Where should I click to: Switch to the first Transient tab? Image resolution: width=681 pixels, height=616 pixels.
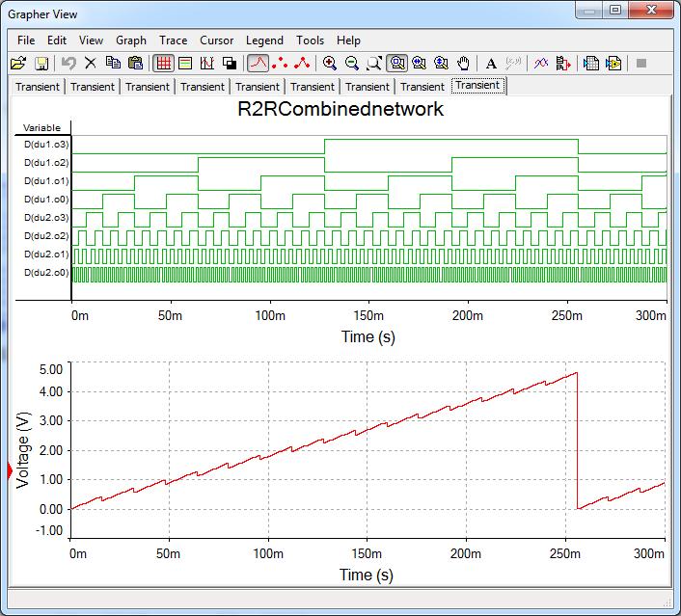[x=38, y=87]
